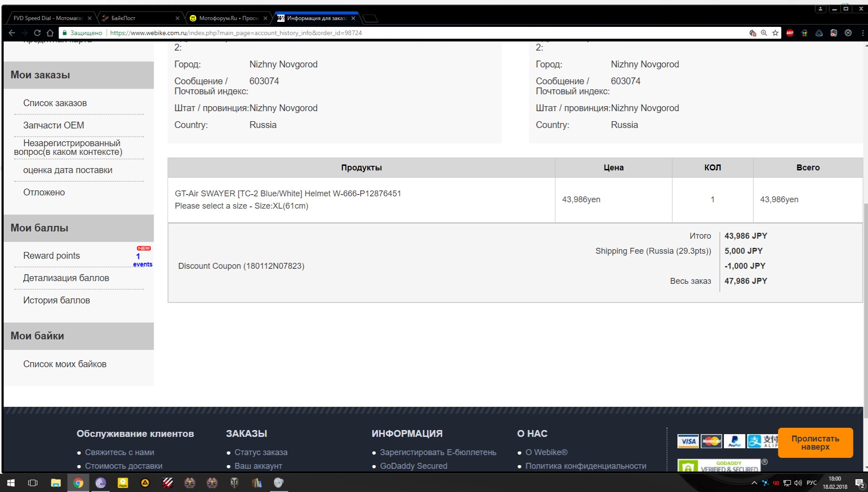The height and width of the screenshot is (492, 868).
Task: Open the red-striped app on taskbar
Action: pyautogui.click(x=167, y=483)
